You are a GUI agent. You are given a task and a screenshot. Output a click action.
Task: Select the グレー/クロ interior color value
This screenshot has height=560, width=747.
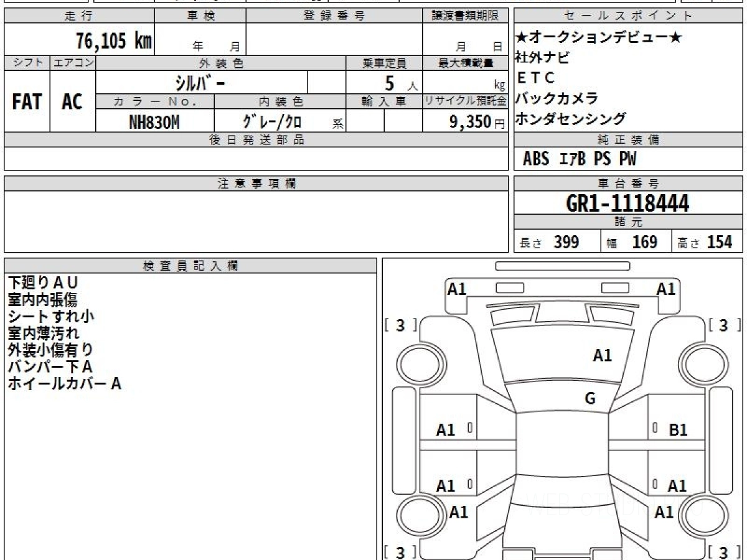272,122
